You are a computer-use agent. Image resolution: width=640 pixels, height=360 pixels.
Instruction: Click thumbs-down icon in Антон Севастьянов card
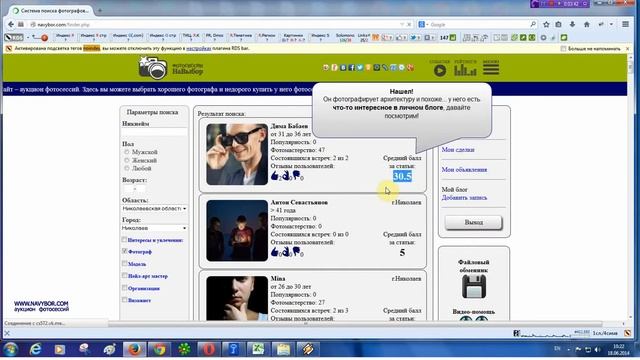296,252
